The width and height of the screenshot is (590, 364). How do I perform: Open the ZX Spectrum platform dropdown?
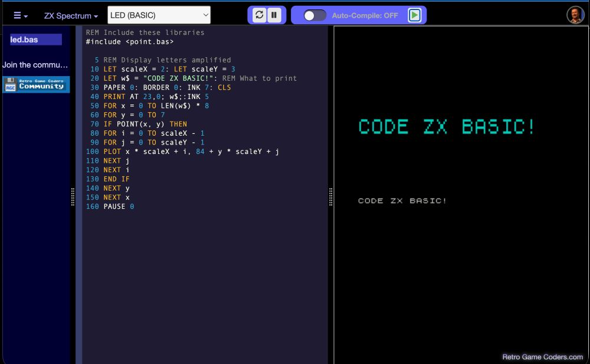point(69,16)
